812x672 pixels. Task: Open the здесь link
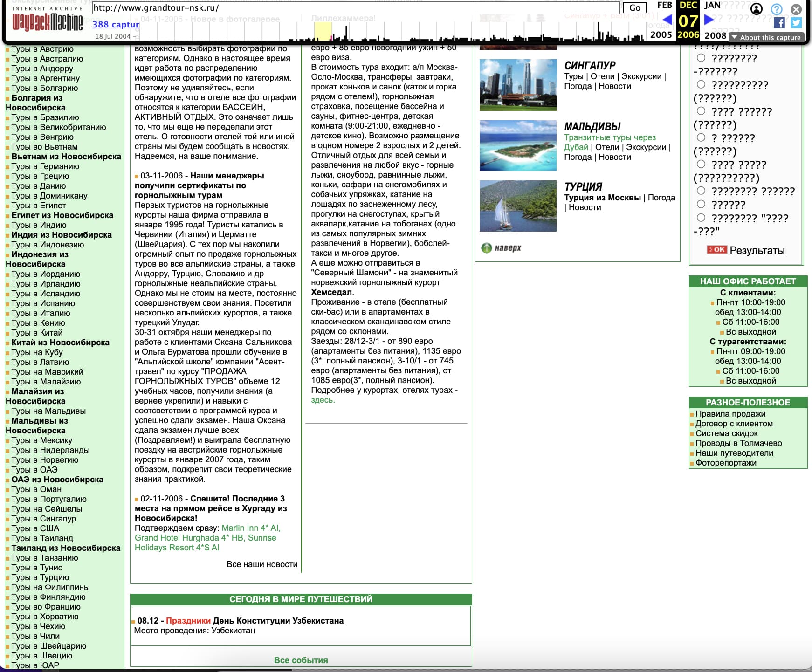pyautogui.click(x=323, y=400)
